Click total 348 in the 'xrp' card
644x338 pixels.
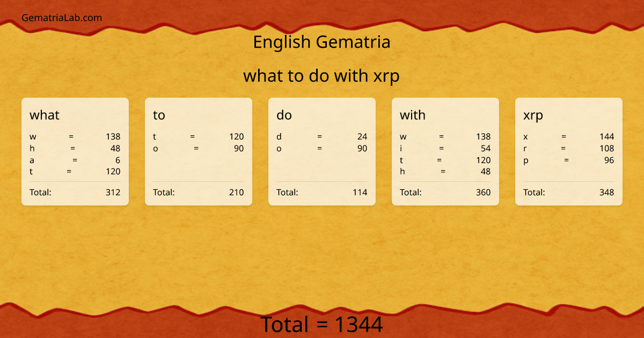pyautogui.click(x=607, y=193)
